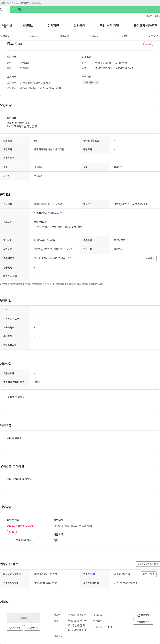Click the 로그인 link
Image resolution: width=160 pixels, height=644 pixels.
pyautogui.click(x=149, y=16)
